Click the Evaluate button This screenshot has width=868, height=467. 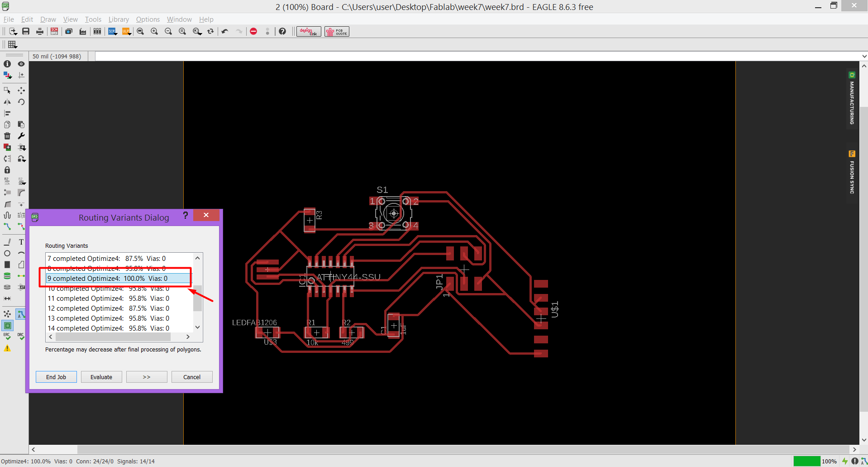coord(101,377)
